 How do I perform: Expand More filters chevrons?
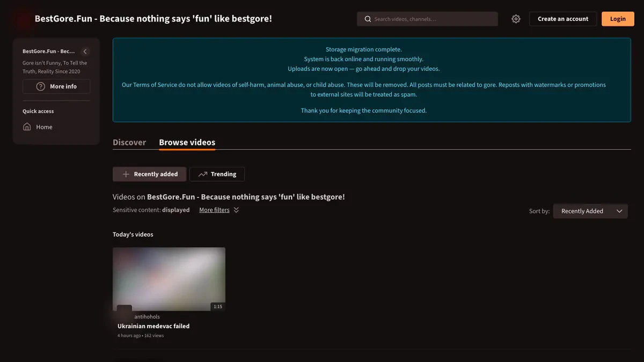pyautogui.click(x=236, y=210)
